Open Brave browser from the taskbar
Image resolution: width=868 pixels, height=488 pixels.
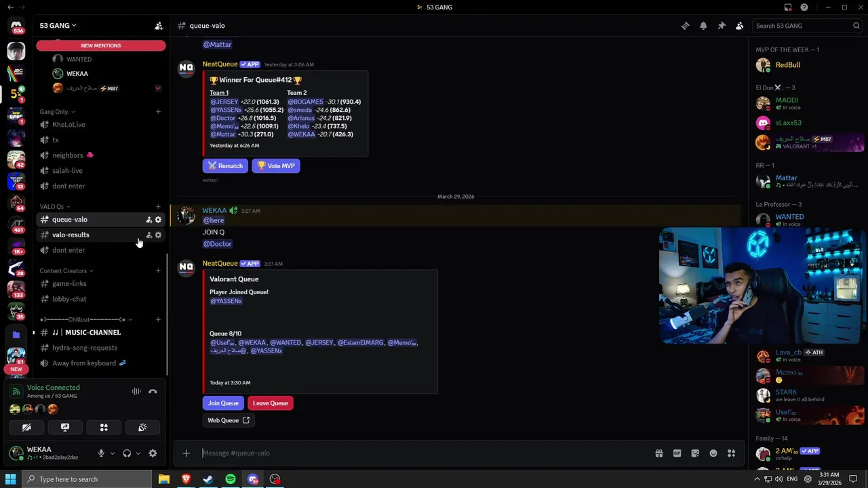point(186,479)
